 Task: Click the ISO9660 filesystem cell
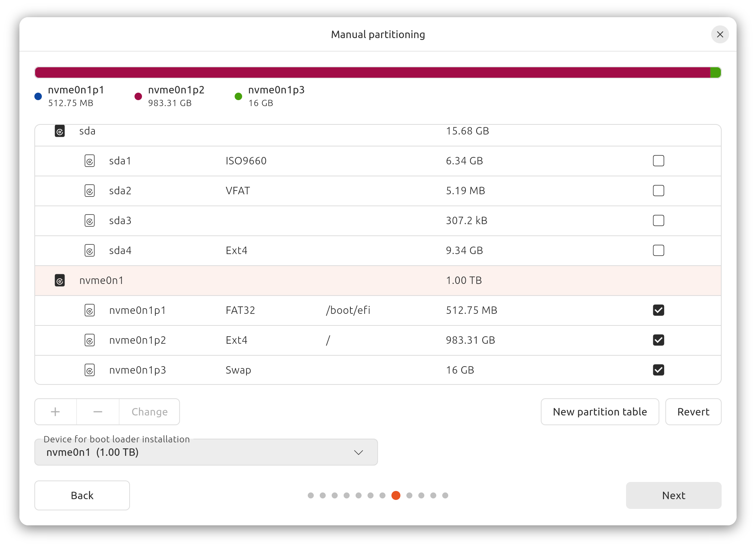pos(246,161)
